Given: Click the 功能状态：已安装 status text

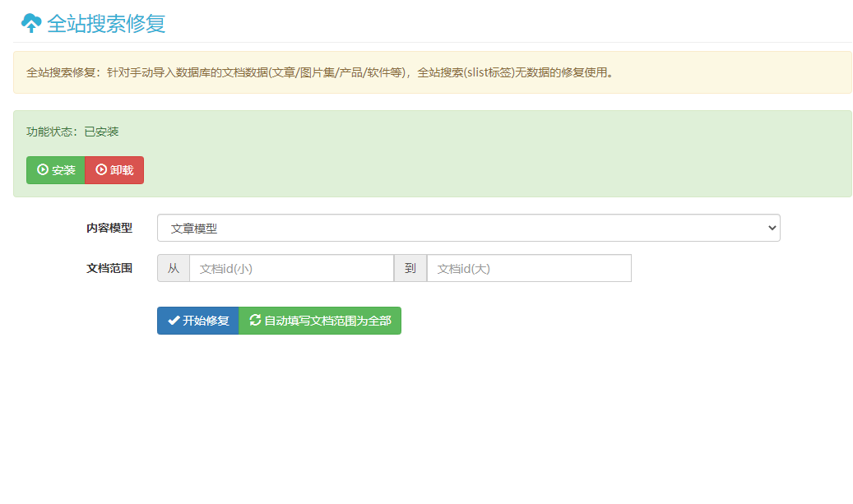Looking at the screenshot, I should [73, 132].
